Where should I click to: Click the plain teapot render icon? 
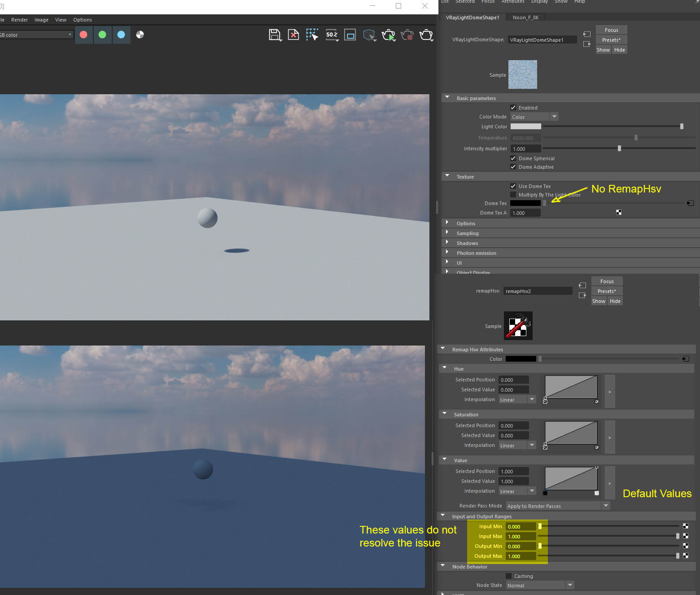point(426,35)
